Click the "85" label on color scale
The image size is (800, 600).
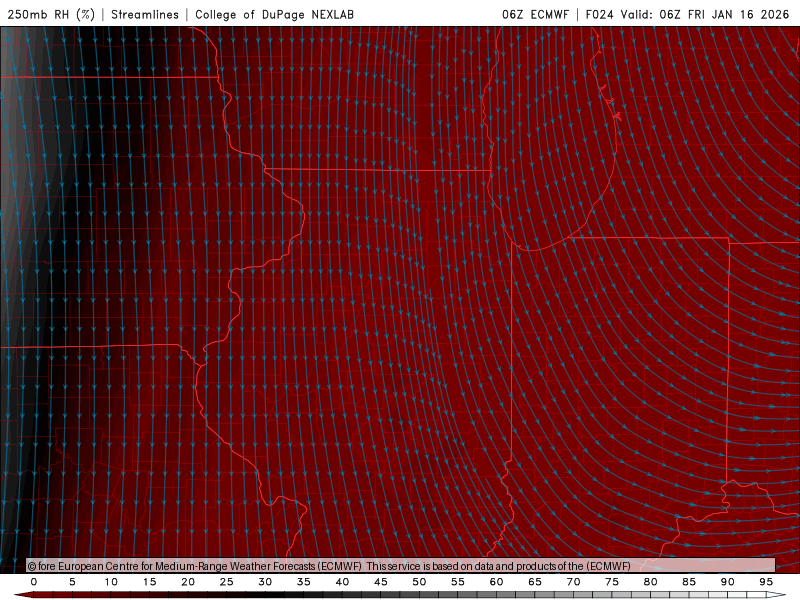[689, 582]
